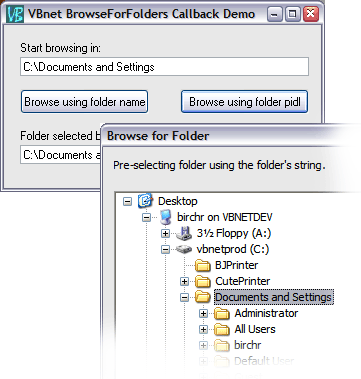This screenshot has width=361, height=379.
Task: Select the Documents and Settings folder label
Action: point(273,297)
